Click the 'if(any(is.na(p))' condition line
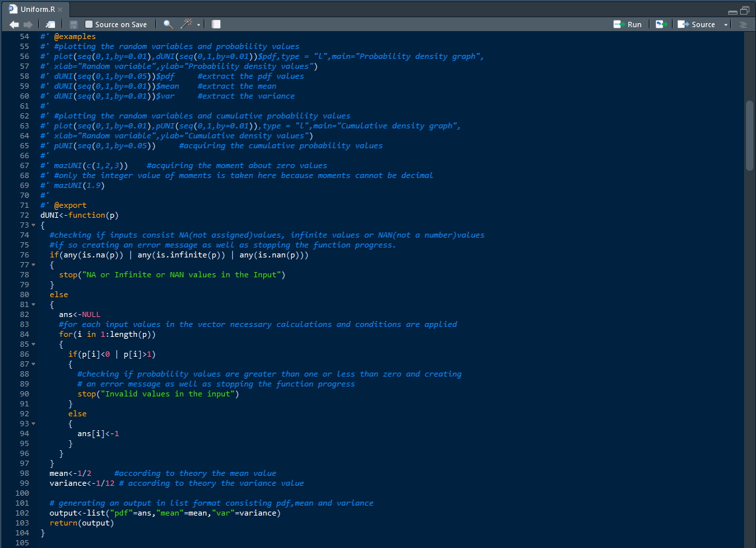This screenshot has height=548, width=756. pyautogui.click(x=179, y=255)
